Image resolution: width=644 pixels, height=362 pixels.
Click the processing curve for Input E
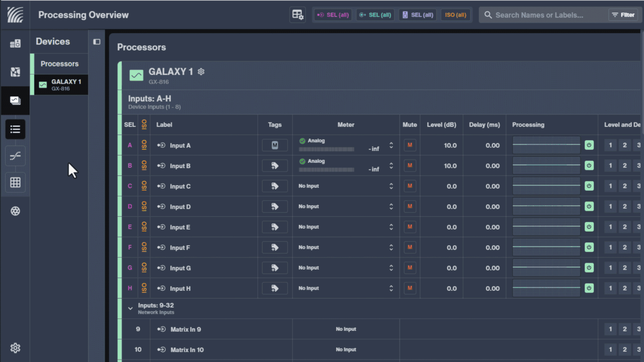(x=546, y=227)
